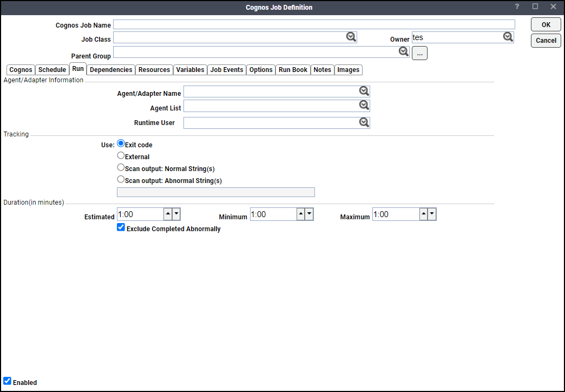Switch to the Options tab

click(x=261, y=70)
